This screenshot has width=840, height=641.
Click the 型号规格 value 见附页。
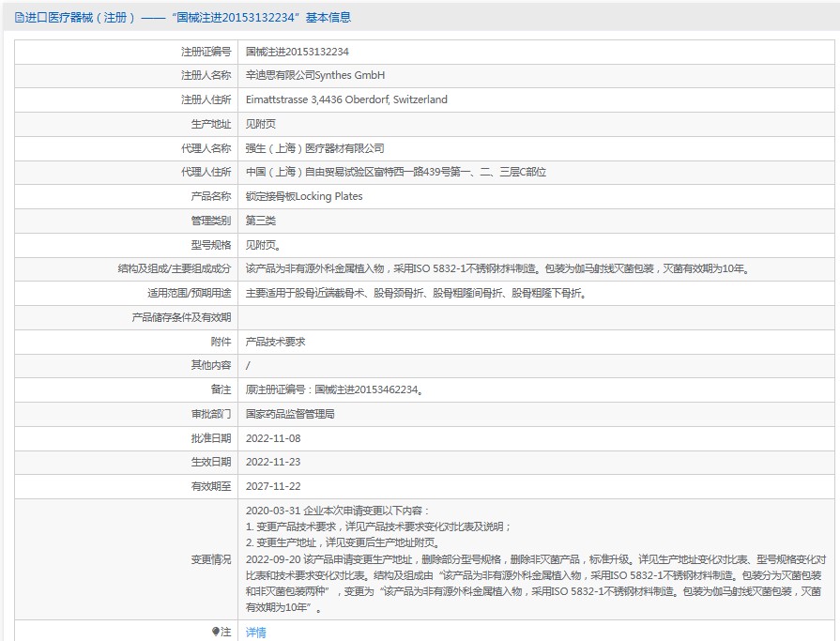click(x=263, y=245)
